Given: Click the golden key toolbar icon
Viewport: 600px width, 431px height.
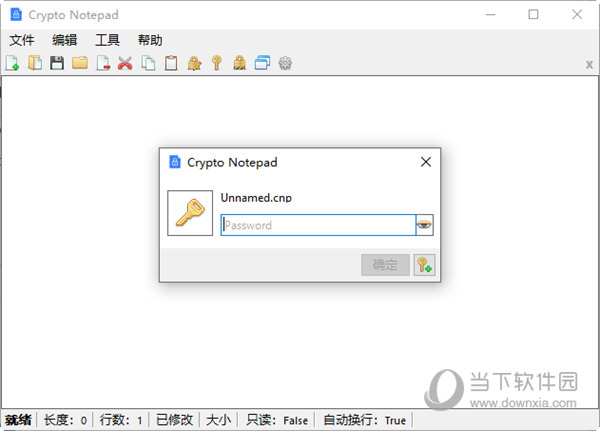Looking at the screenshot, I should tap(217, 63).
